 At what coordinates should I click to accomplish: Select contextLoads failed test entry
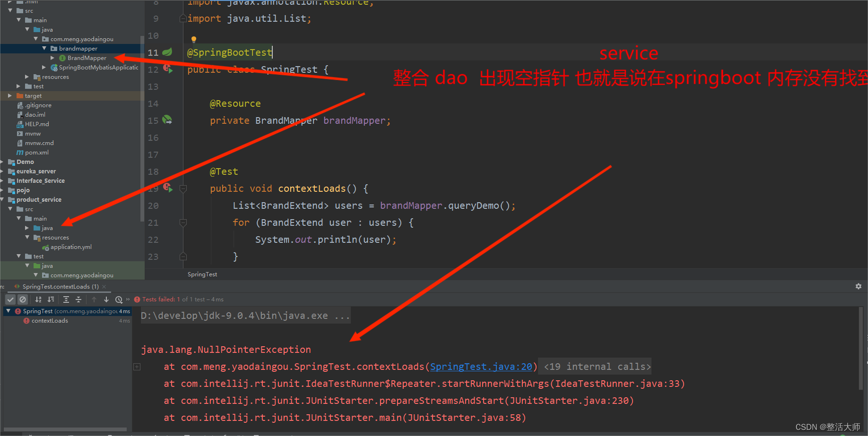tap(50, 321)
